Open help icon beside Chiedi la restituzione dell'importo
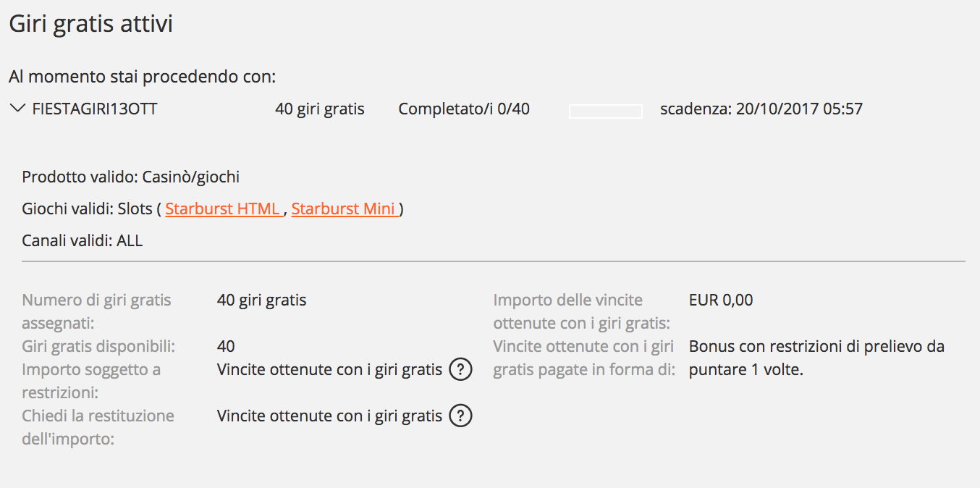 click(x=460, y=416)
